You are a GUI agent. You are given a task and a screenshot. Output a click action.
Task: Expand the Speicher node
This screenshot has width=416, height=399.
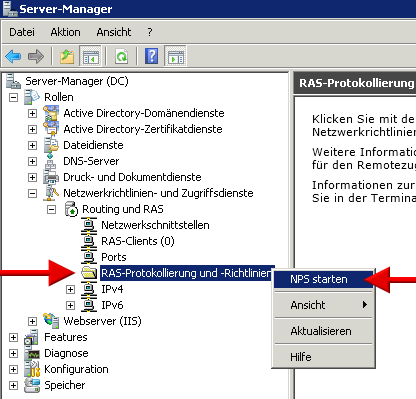point(13,385)
